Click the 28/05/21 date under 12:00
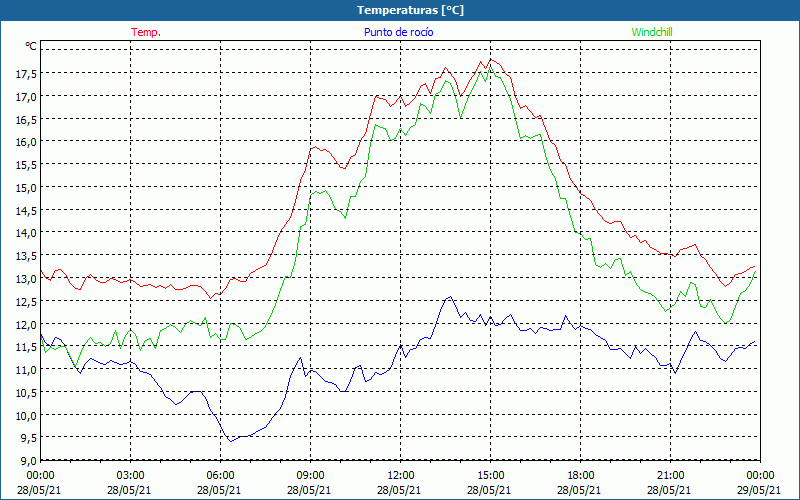 point(399,490)
